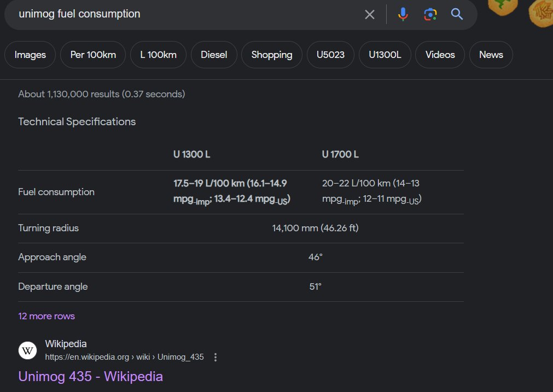Click the 'Fuel consumption' row label
553x392 pixels.
tap(56, 192)
